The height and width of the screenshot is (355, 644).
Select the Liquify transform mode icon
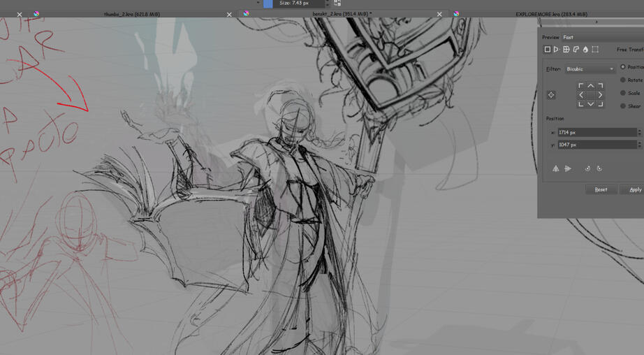click(585, 50)
